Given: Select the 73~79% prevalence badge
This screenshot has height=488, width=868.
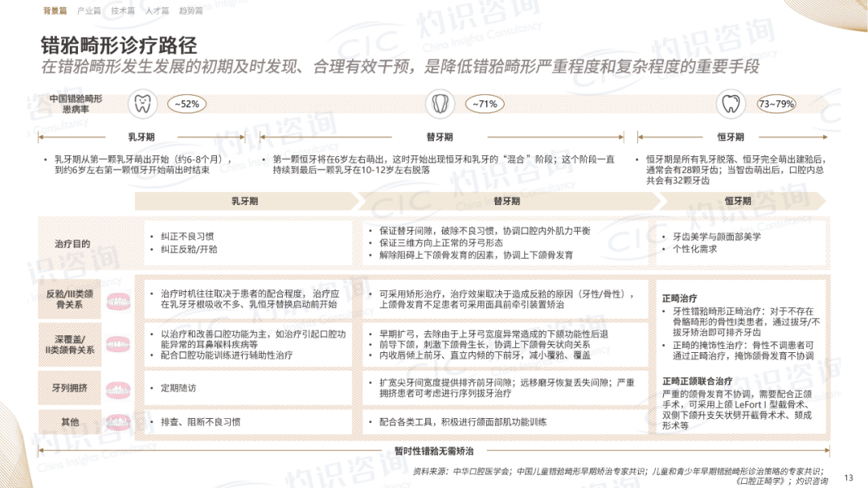Looking at the screenshot, I should (776, 105).
